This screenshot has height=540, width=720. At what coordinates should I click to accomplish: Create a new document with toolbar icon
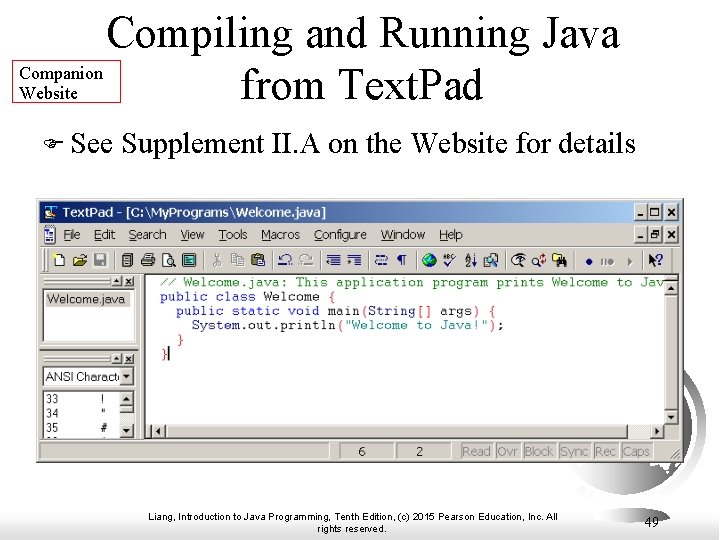(59, 260)
